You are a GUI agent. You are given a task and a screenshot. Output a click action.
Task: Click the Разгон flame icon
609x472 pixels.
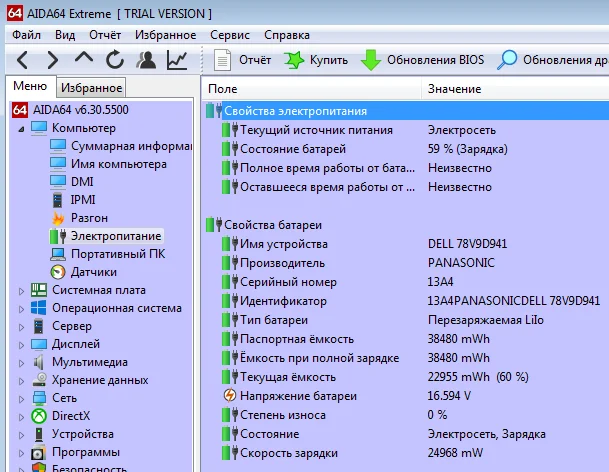pos(58,218)
